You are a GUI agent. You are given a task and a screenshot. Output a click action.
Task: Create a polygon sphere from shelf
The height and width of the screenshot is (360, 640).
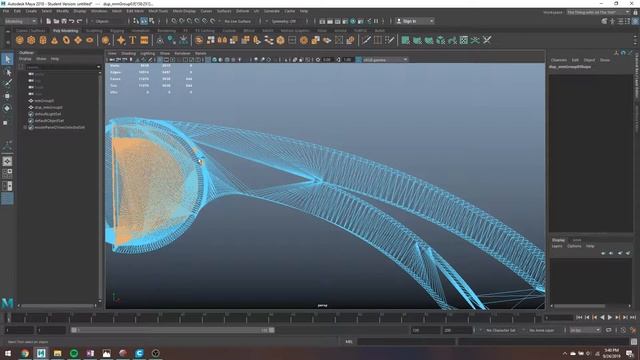coord(20,40)
